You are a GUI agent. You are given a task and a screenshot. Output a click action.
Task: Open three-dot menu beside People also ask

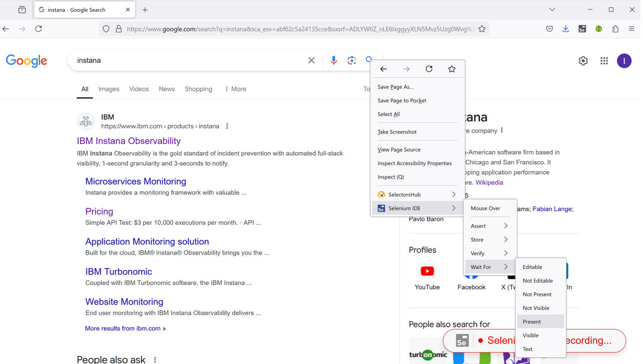[155, 360]
